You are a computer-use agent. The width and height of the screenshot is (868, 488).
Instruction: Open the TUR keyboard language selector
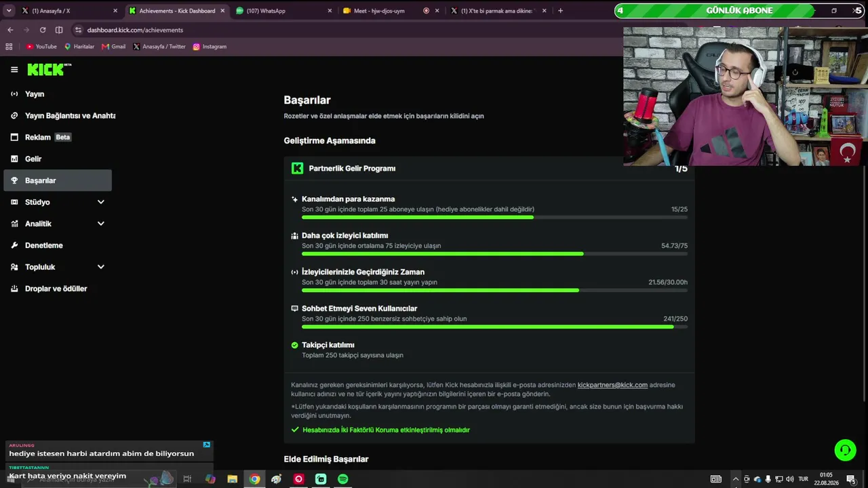(804, 479)
